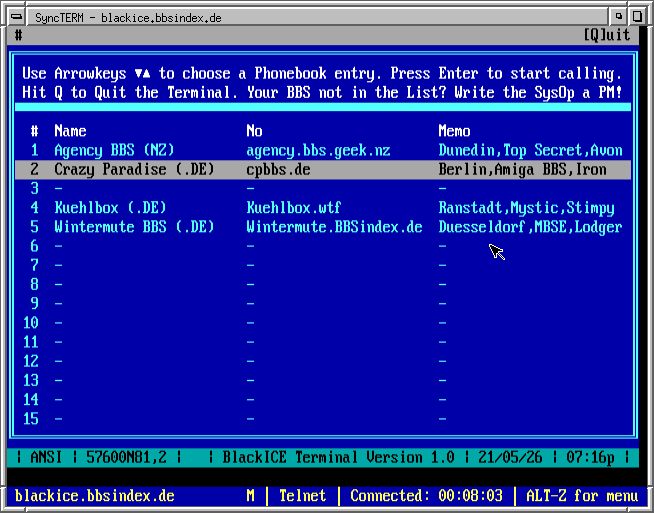
Task: Select empty phonebook row number 11
Action: 323,342
